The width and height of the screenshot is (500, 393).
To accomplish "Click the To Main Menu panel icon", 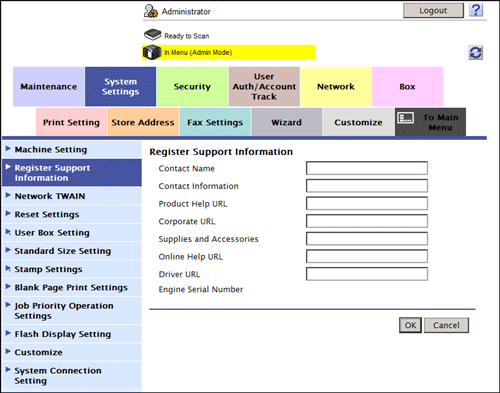I will pyautogui.click(x=406, y=118).
